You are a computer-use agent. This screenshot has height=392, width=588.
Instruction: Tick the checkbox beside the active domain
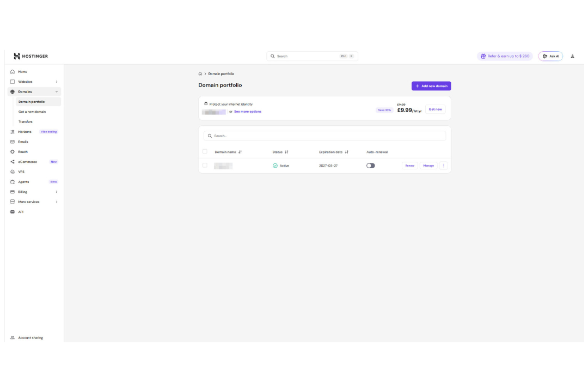[205, 165]
